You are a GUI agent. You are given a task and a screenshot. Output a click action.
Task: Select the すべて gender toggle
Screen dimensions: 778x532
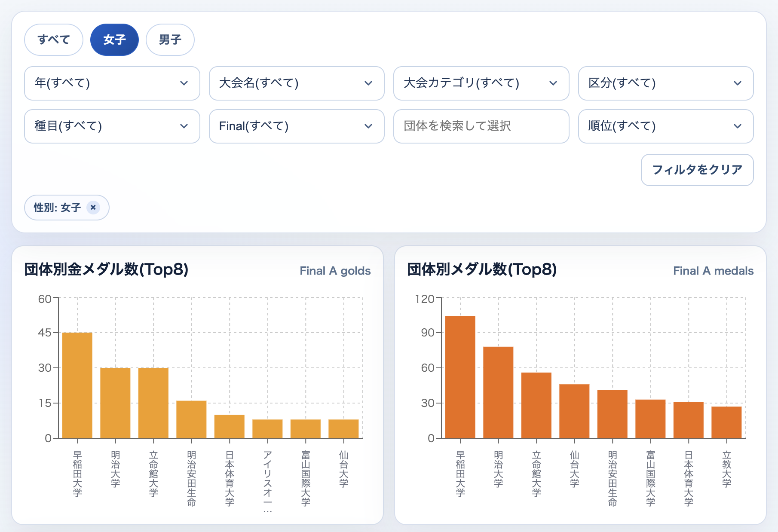click(x=54, y=40)
